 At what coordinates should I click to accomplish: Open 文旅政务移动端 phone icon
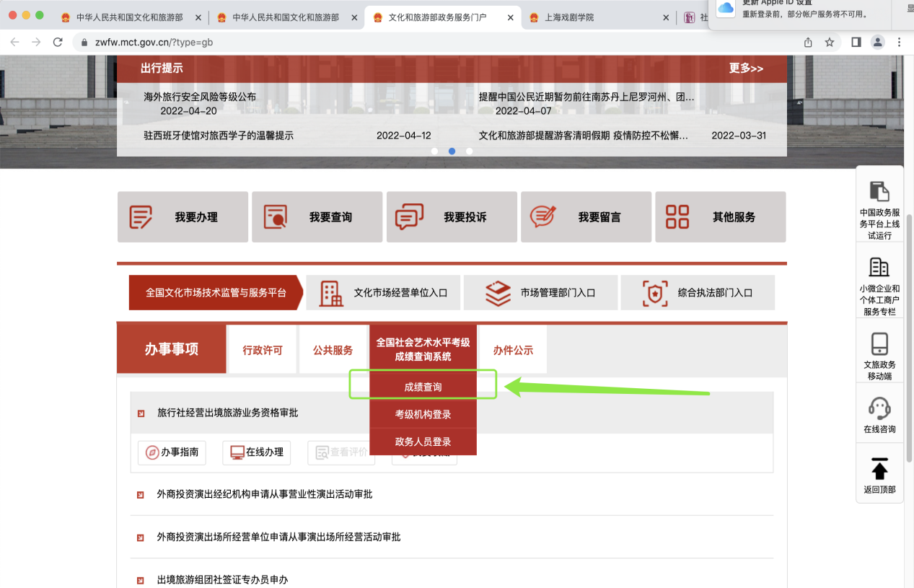(x=879, y=344)
